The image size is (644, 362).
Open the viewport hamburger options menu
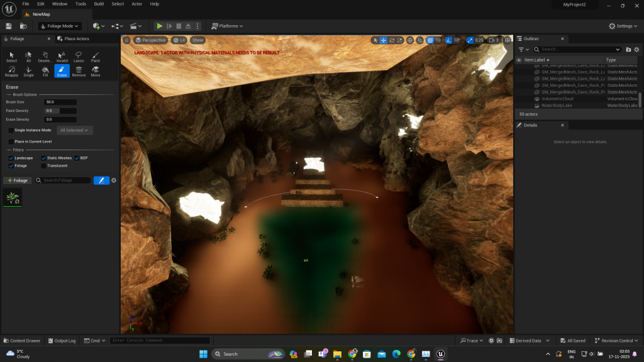pyautogui.click(x=126, y=40)
